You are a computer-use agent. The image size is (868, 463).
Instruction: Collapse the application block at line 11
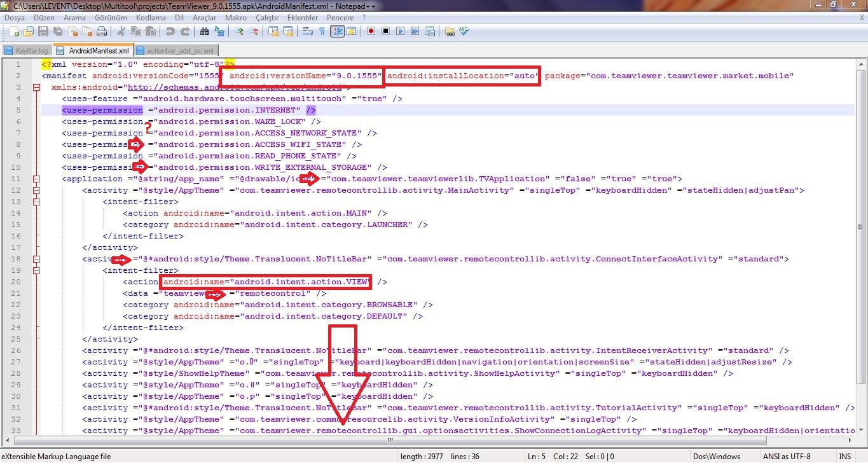[x=36, y=179]
